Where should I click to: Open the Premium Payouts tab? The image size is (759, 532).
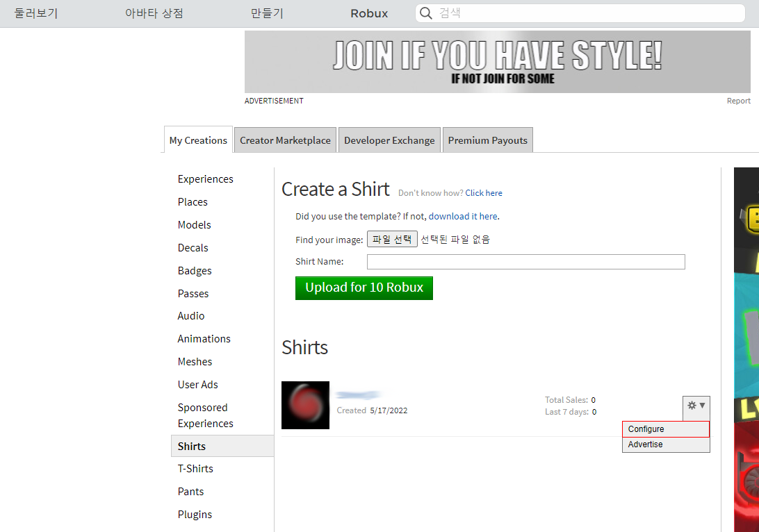(x=487, y=140)
